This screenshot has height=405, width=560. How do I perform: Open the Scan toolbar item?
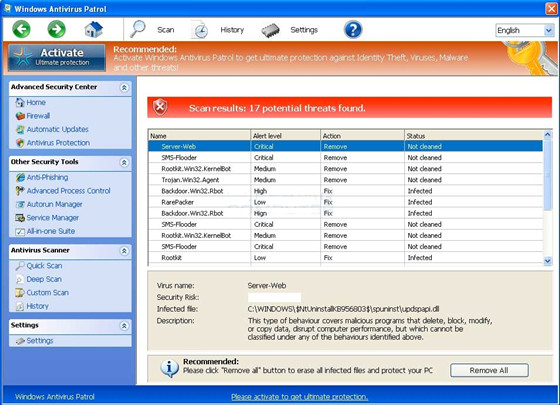[x=166, y=30]
